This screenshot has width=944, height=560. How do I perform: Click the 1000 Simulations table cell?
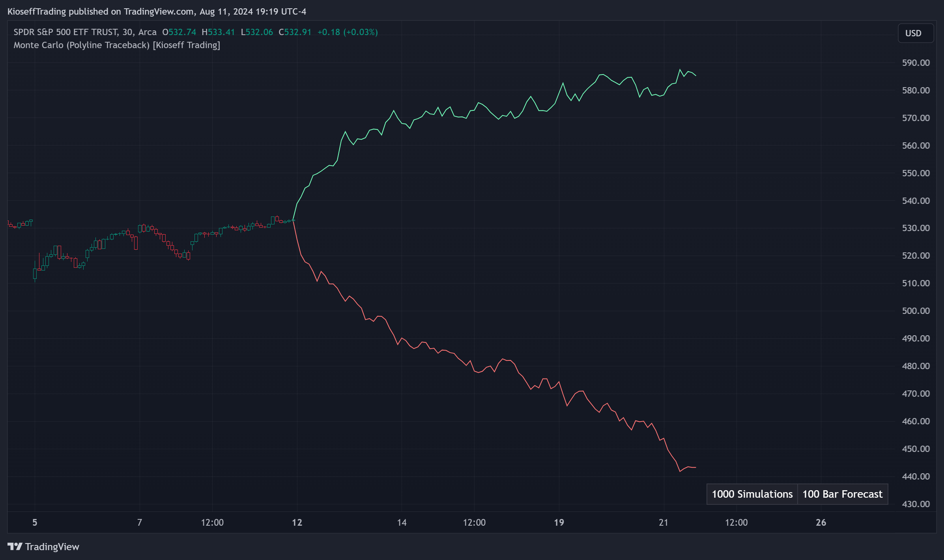coord(752,494)
